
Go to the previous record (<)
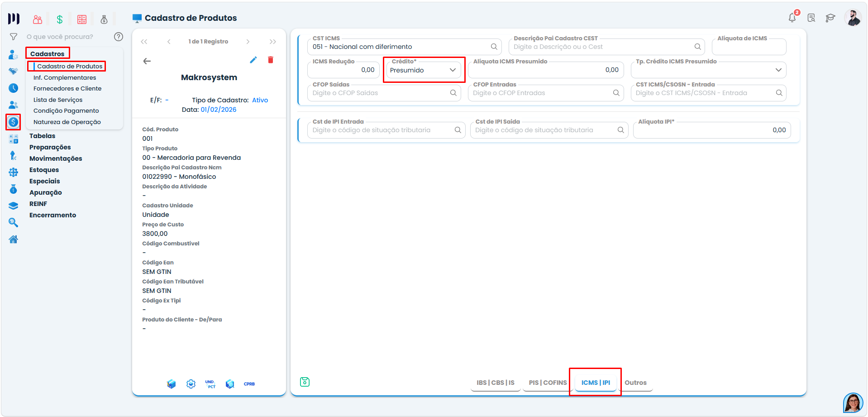169,42
